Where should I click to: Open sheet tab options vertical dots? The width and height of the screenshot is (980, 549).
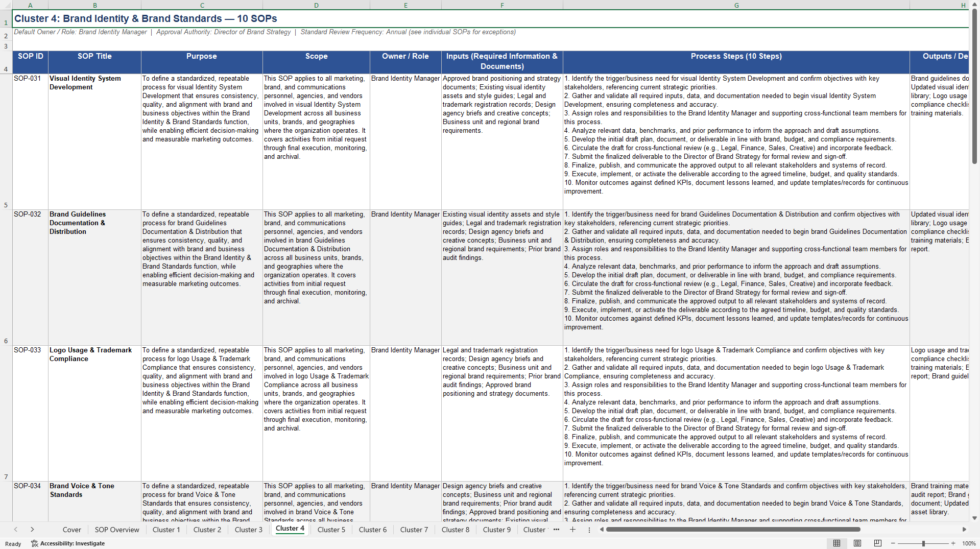(x=589, y=530)
